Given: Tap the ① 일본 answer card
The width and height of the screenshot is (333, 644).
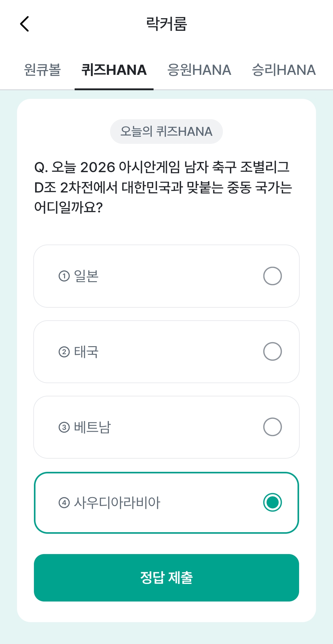Looking at the screenshot, I should pos(166,276).
